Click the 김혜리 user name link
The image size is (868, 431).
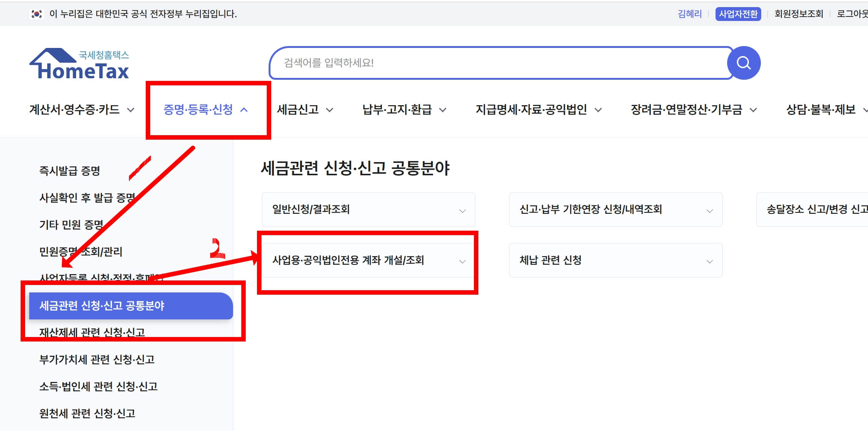point(689,14)
